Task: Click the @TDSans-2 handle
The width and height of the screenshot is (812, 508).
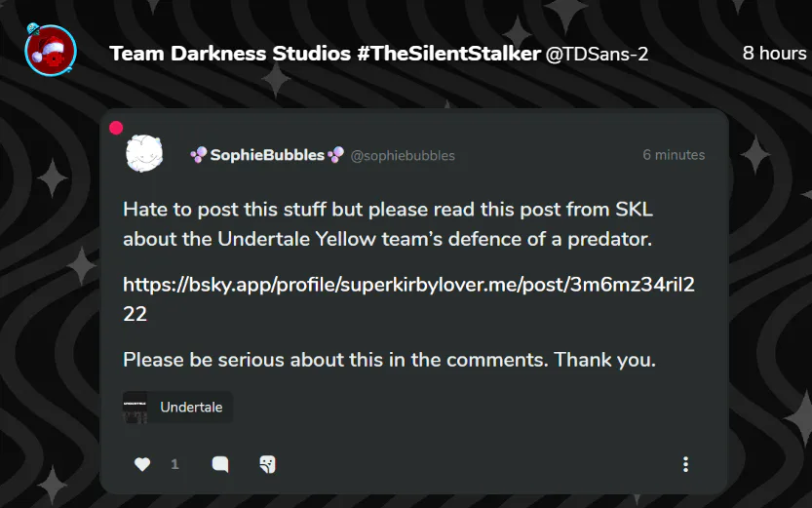Action: [597, 54]
